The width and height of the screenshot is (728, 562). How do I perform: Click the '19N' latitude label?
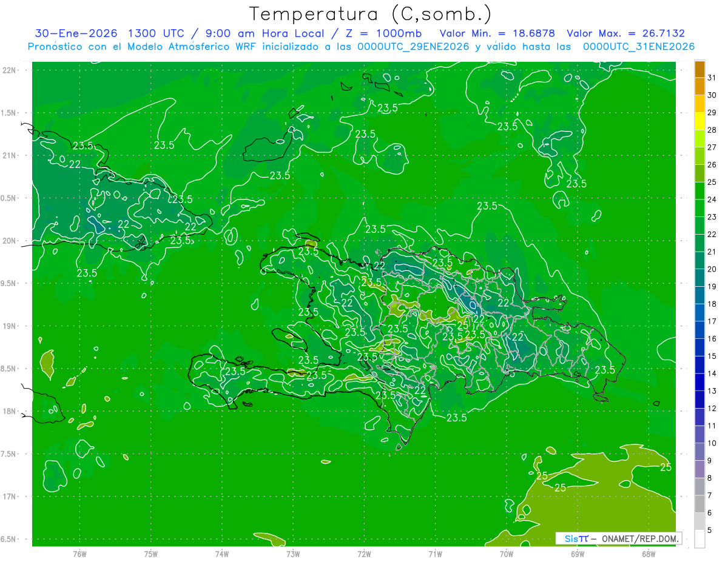coord(9,326)
